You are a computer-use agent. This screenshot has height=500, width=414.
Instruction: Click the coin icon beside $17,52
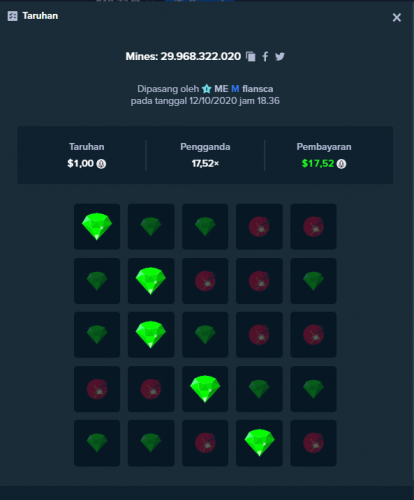click(341, 164)
